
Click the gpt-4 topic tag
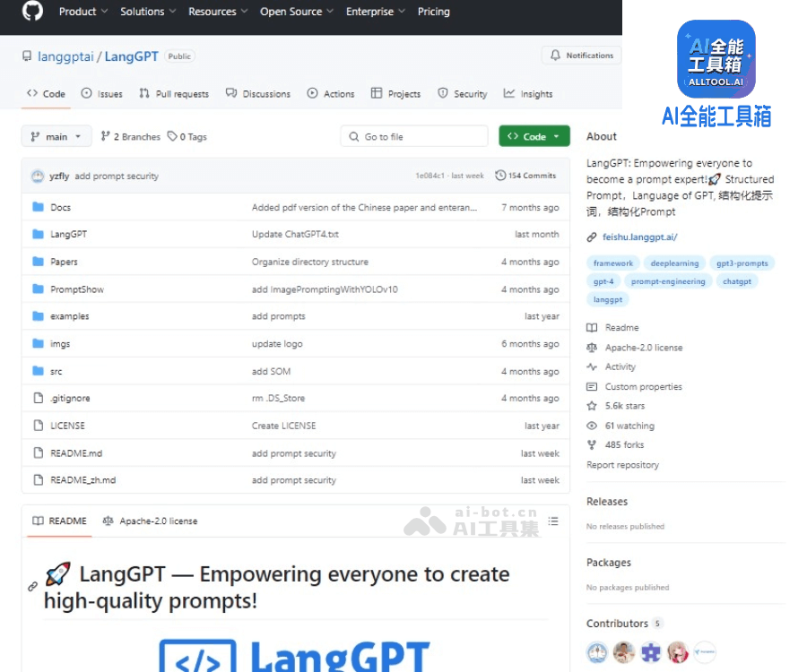point(603,281)
